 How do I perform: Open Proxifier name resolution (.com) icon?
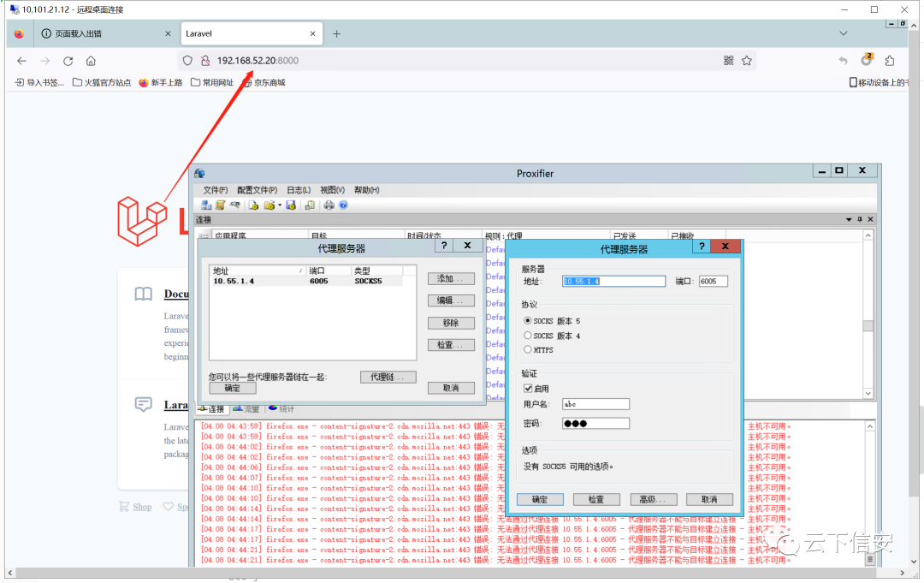235,205
